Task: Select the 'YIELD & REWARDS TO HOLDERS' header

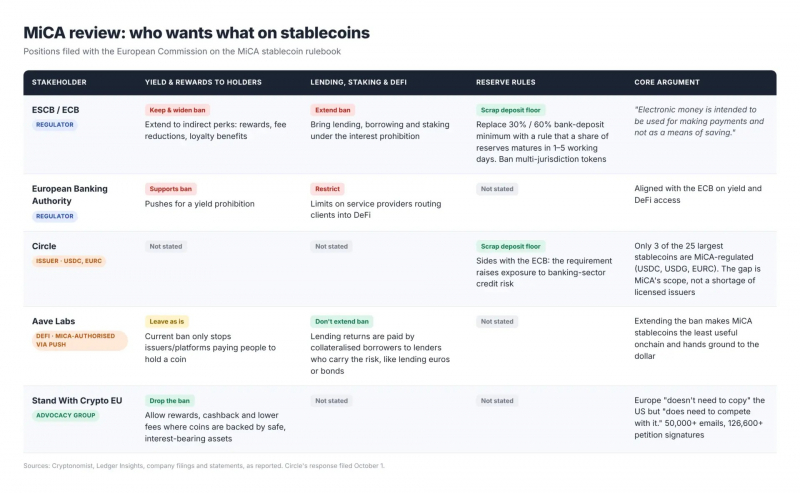Action: click(203, 82)
